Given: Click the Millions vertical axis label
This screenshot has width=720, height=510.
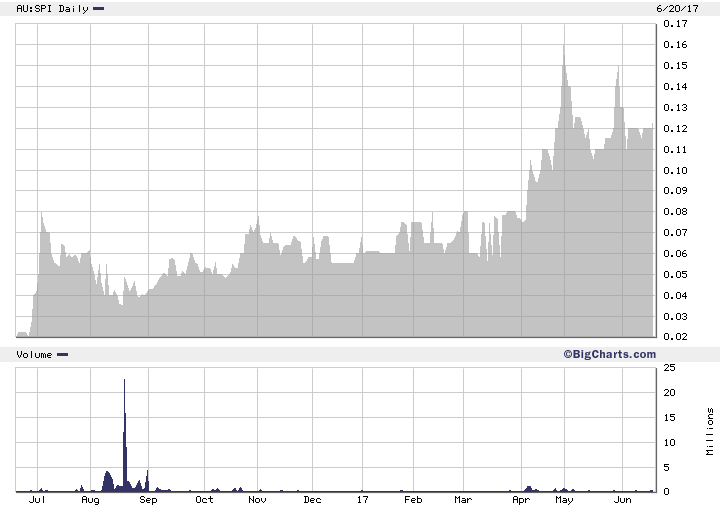Looking at the screenshot, I should 710,432.
